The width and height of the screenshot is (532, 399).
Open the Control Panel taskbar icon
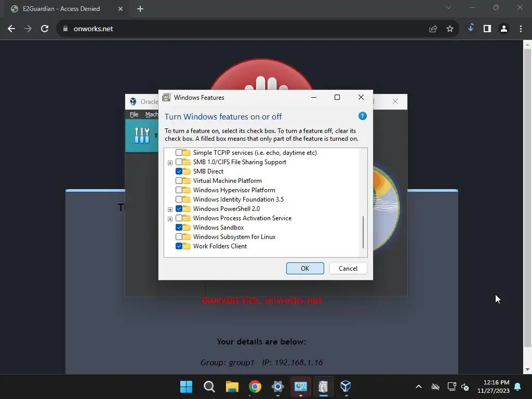tap(301, 387)
